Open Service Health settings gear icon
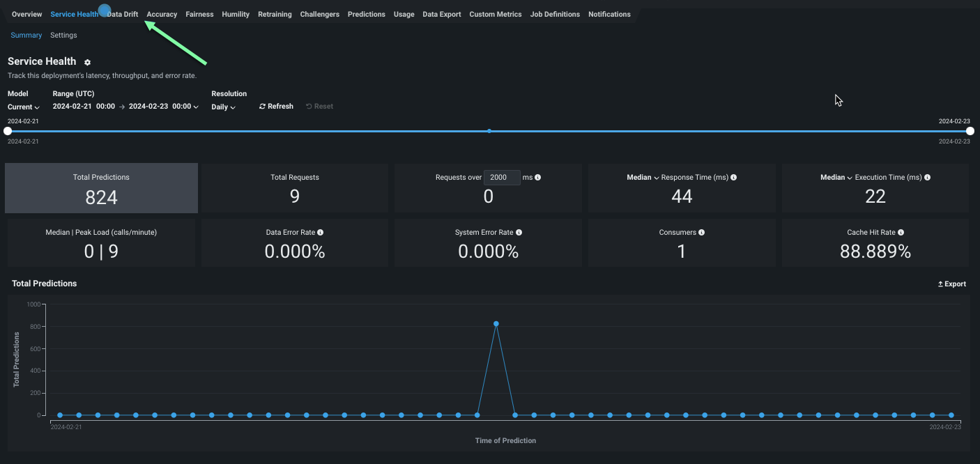 [87, 63]
